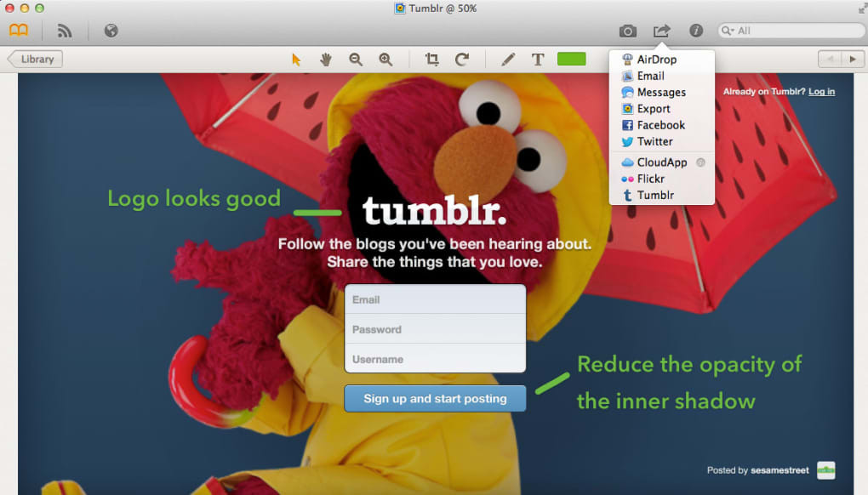Share to CloudApp

coord(661,162)
